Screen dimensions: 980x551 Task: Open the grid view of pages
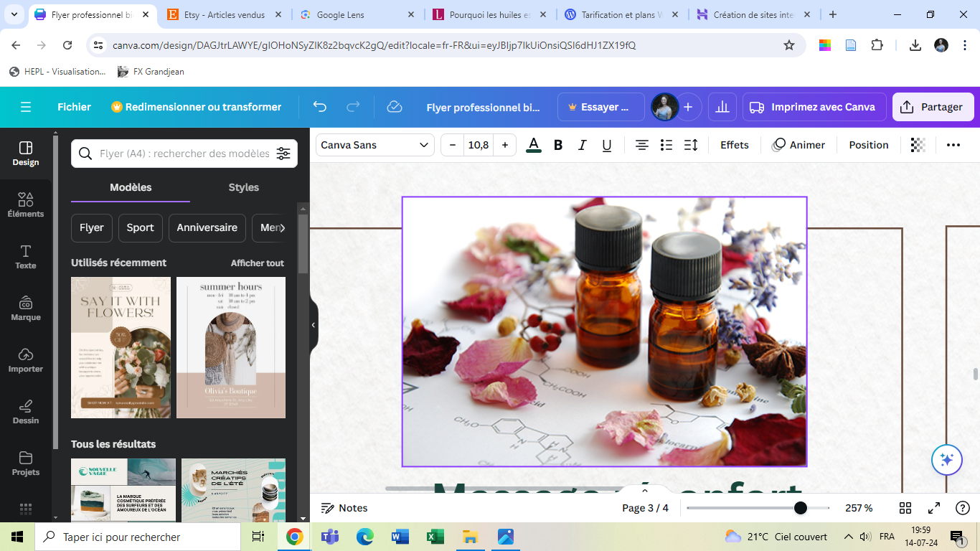(x=905, y=508)
